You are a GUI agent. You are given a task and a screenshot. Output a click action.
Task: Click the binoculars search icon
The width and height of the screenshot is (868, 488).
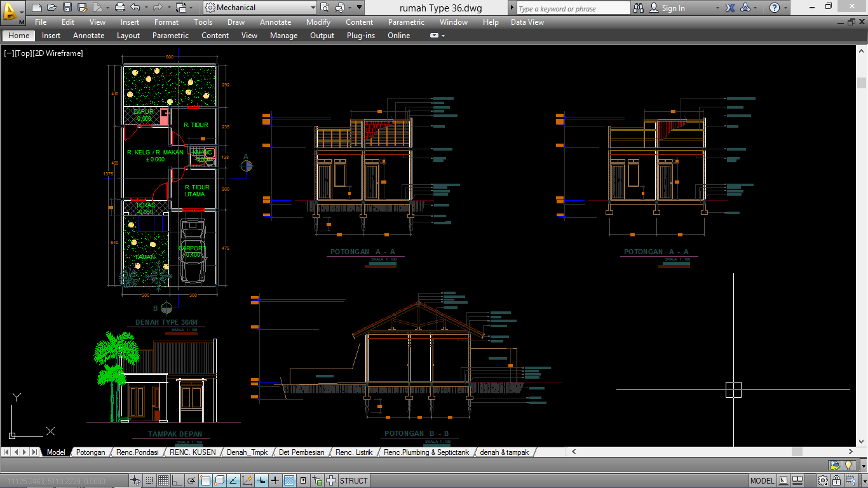coord(639,8)
